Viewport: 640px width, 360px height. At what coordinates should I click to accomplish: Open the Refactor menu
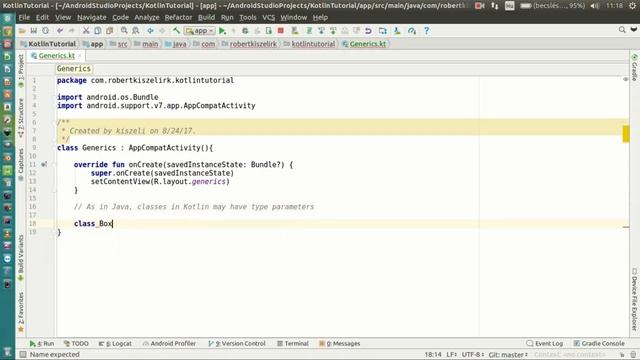coord(178,18)
